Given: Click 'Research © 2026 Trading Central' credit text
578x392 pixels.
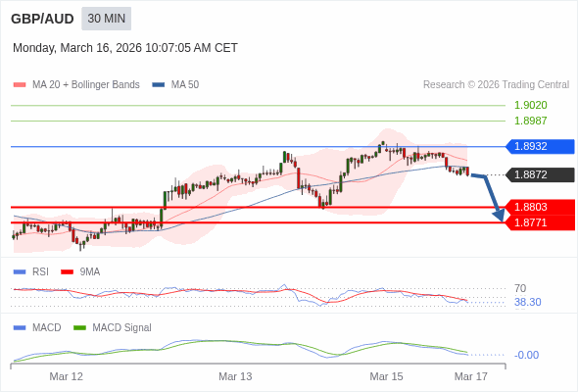Looking at the screenshot, I should (496, 85).
